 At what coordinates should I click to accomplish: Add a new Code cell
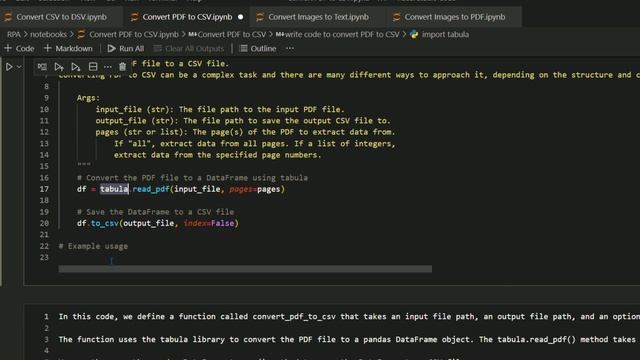19,49
